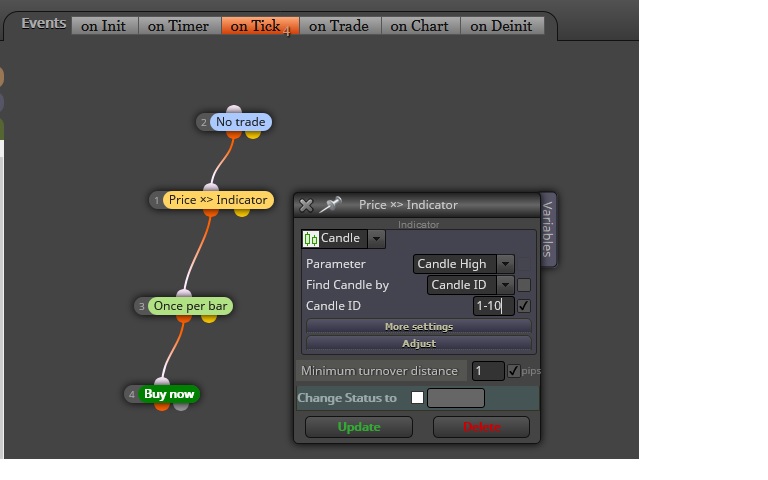Screen dimensions: 768x480
Task: Close the Price x> Indicator dialog
Action: (306, 205)
